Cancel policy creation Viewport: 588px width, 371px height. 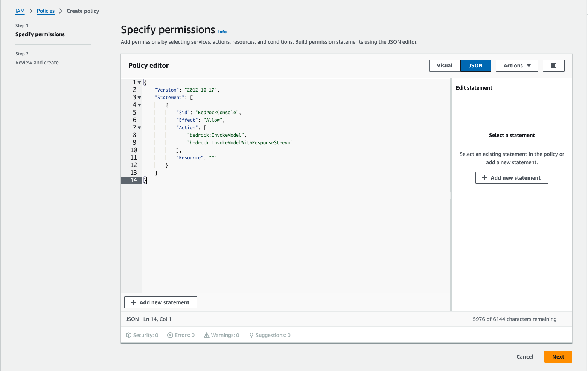(x=525, y=357)
